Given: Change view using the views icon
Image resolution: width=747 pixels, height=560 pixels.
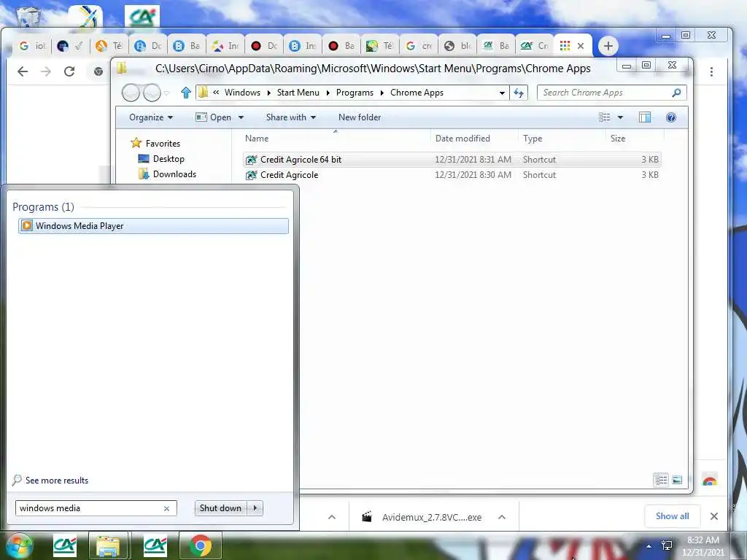Looking at the screenshot, I should coord(605,117).
